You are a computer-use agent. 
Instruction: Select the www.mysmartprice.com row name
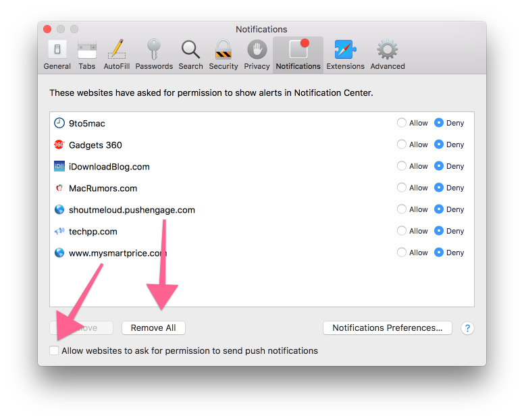(117, 253)
